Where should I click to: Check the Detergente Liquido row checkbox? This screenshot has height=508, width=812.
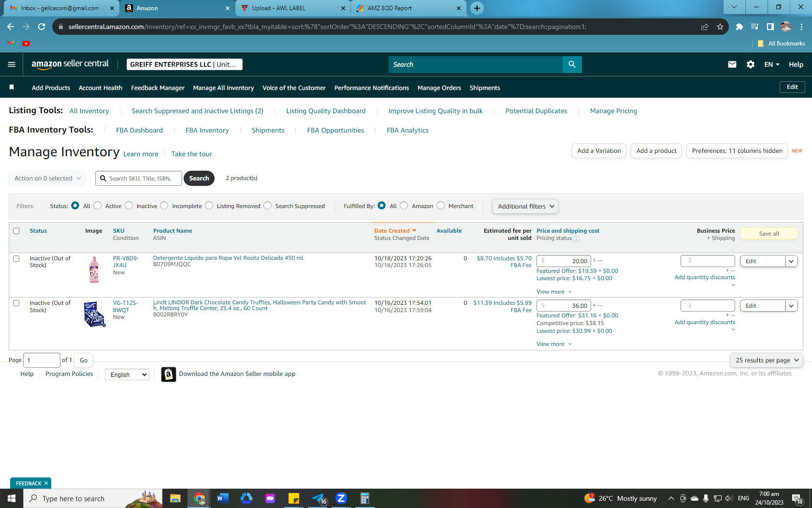click(x=16, y=258)
